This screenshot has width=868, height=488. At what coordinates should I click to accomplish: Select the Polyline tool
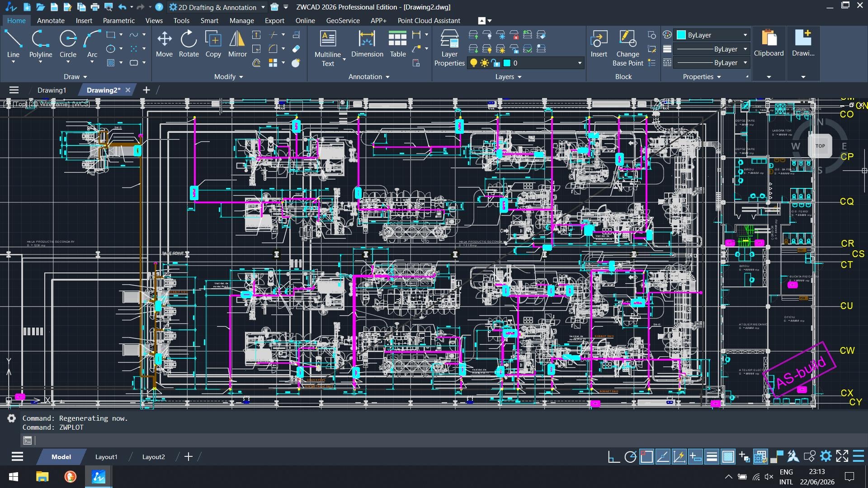click(x=41, y=44)
